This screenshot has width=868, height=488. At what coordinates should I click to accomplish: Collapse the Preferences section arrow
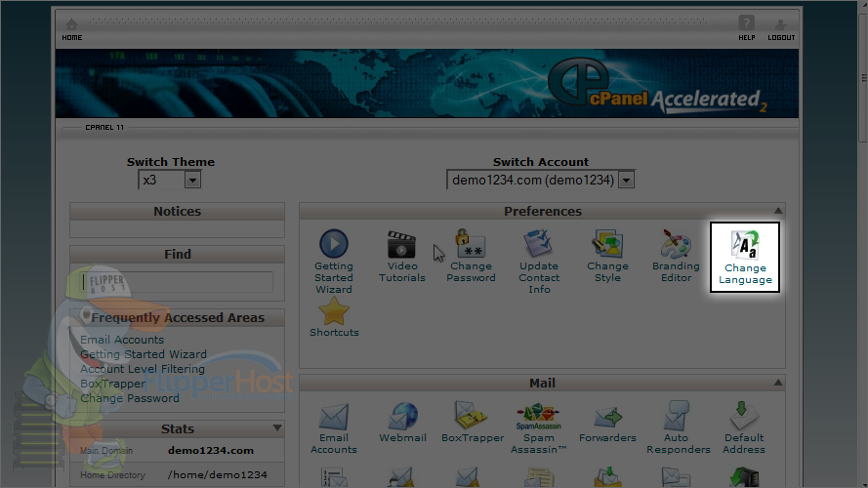click(x=778, y=211)
